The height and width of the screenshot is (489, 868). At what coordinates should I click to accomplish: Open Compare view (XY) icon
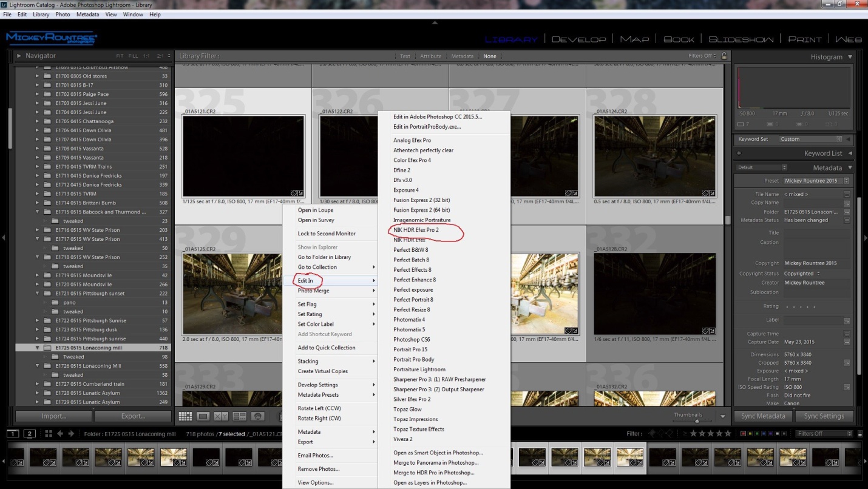coord(222,416)
